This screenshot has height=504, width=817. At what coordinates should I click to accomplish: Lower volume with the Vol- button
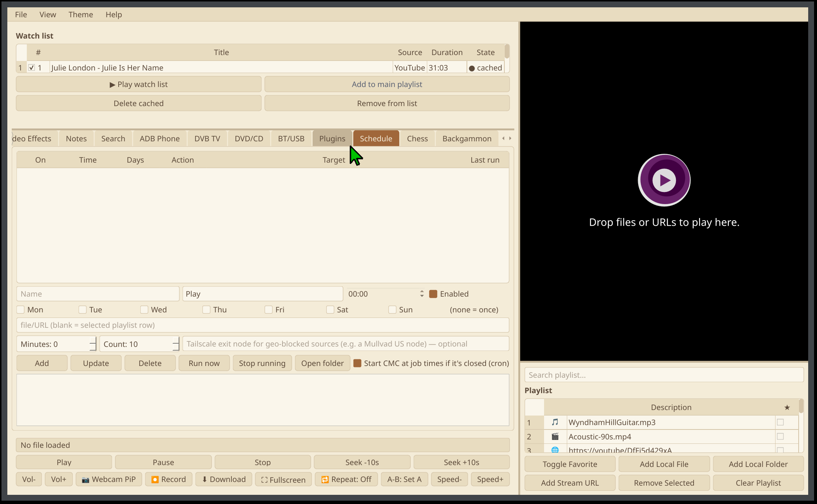point(29,479)
